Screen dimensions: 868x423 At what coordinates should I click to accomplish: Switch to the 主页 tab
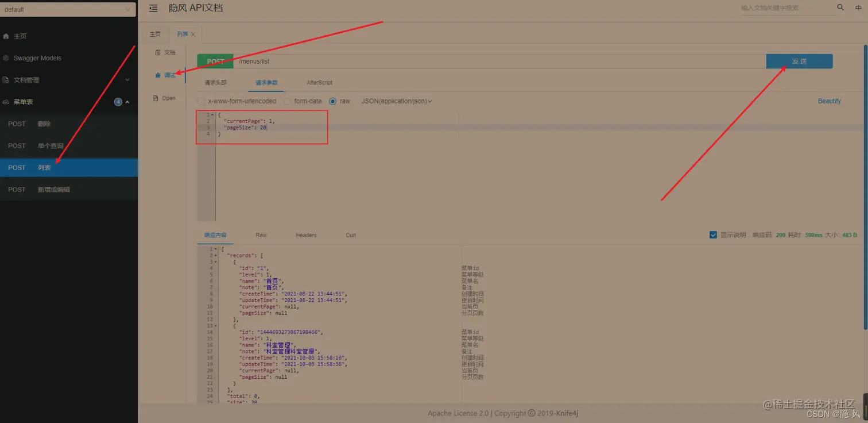155,34
